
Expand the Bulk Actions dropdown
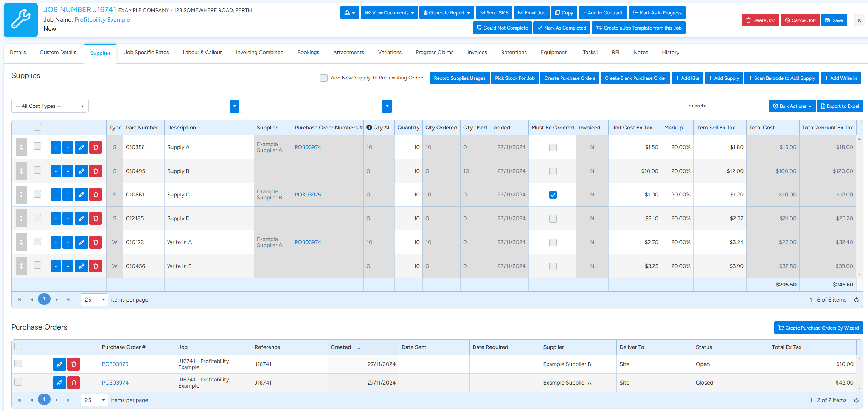click(792, 106)
